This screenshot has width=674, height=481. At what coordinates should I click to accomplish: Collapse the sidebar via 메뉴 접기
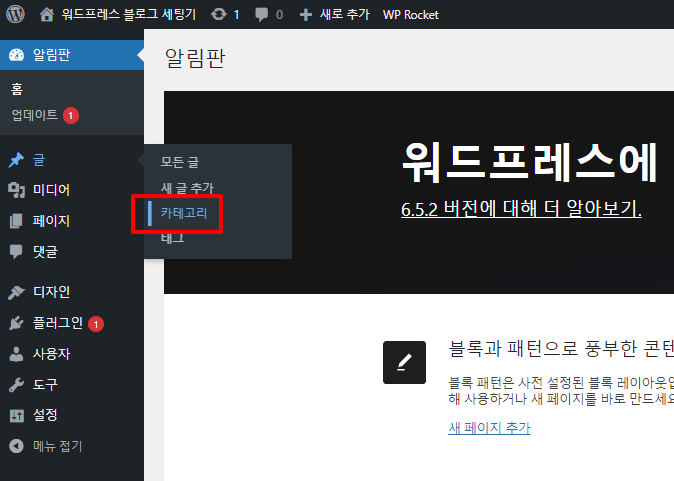click(57, 446)
